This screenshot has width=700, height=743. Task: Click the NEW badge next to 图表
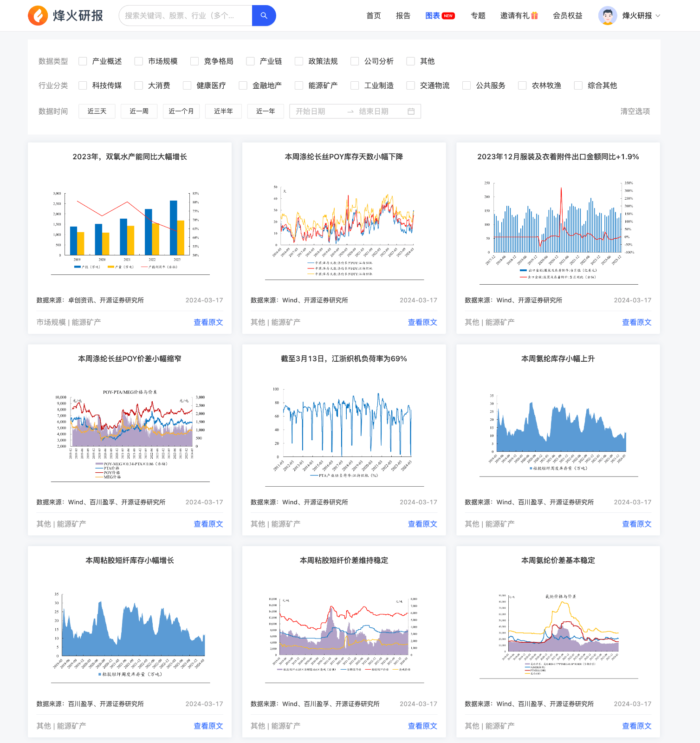[x=448, y=16]
